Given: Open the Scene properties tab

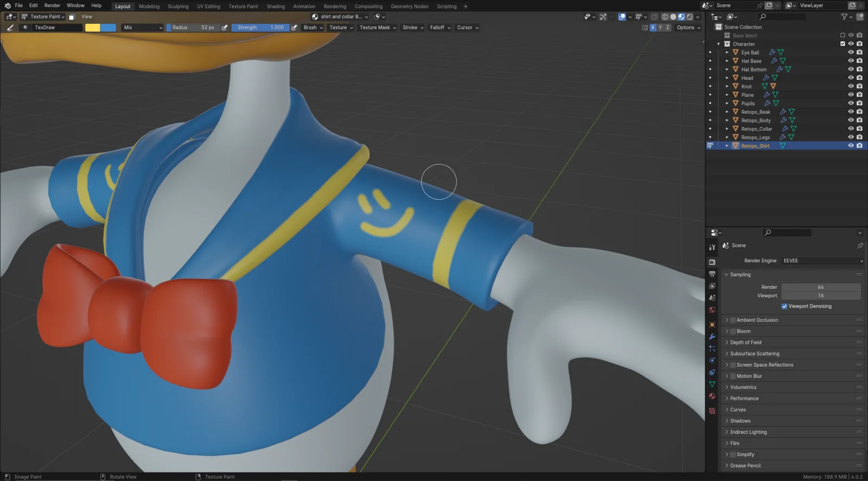Looking at the screenshot, I should point(712,298).
